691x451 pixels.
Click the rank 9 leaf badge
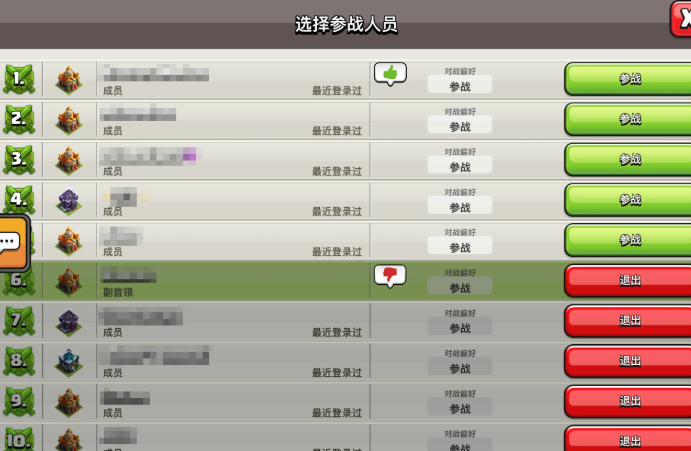pos(19,401)
